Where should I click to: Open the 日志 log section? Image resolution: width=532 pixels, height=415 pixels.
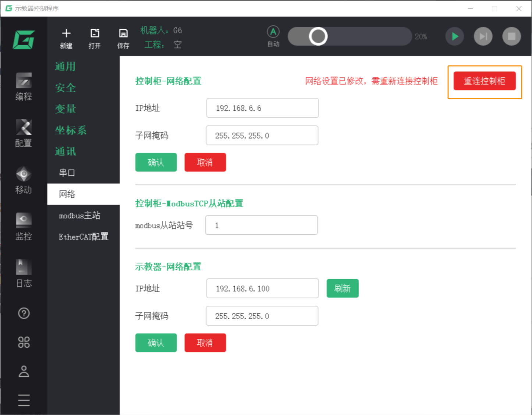click(24, 274)
